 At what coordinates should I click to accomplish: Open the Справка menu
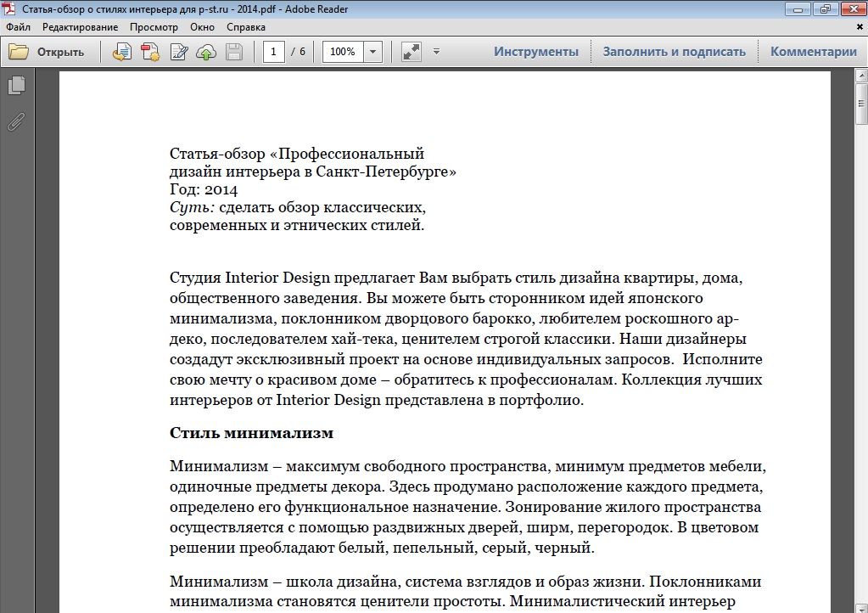point(246,27)
